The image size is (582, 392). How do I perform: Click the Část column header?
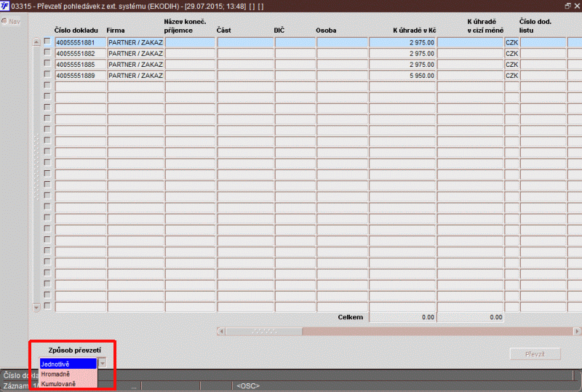[x=224, y=31]
